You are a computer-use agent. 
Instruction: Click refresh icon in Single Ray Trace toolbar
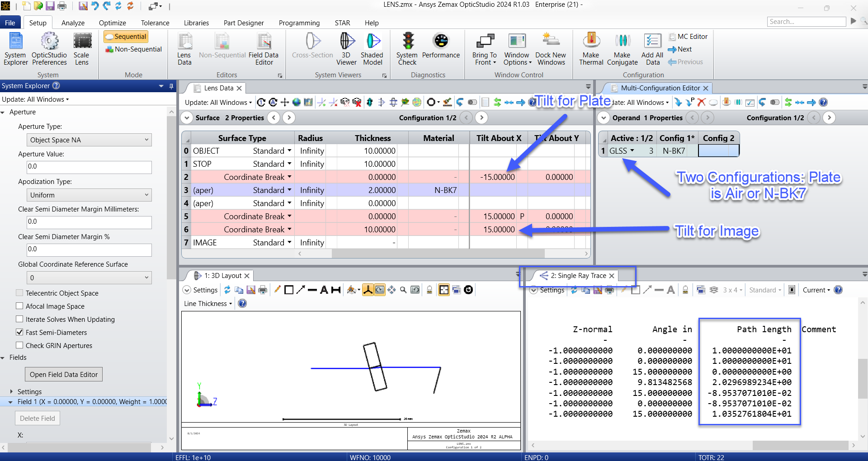574,290
